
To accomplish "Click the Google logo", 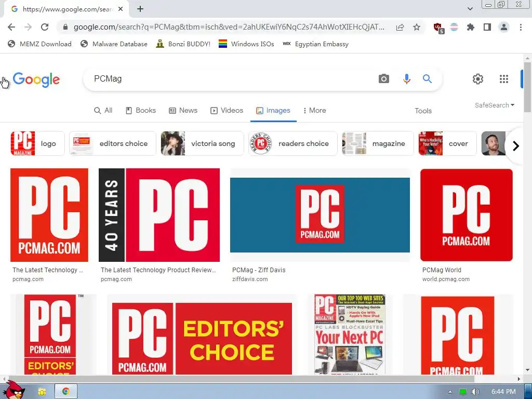I will [x=36, y=80].
